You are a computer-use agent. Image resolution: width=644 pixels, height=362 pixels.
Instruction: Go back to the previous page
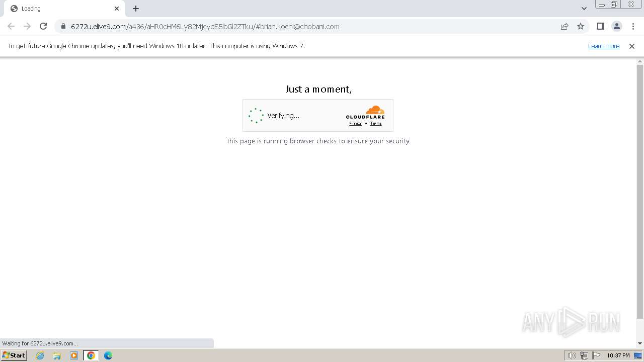11,26
